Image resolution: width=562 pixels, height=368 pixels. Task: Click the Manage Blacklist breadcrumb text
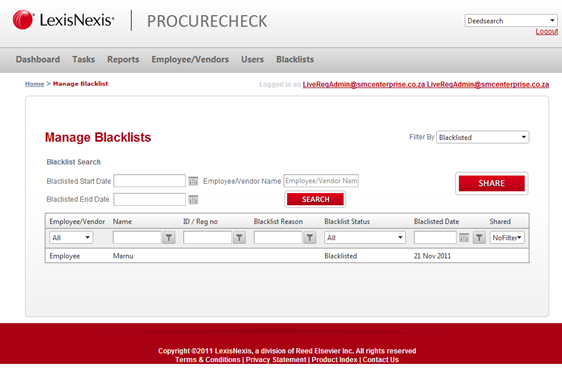pyautogui.click(x=80, y=84)
